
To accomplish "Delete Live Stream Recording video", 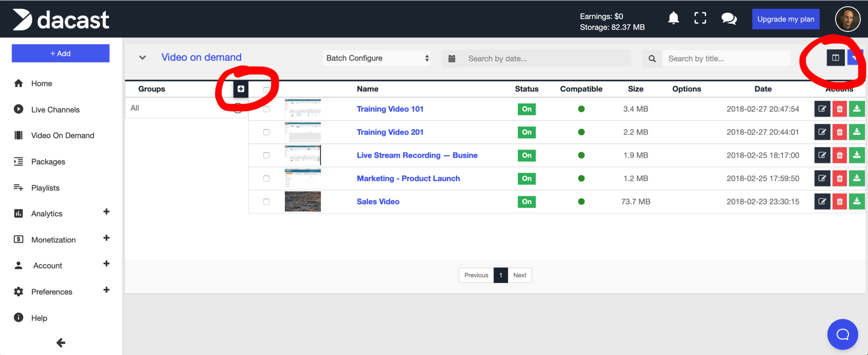I will coord(840,155).
